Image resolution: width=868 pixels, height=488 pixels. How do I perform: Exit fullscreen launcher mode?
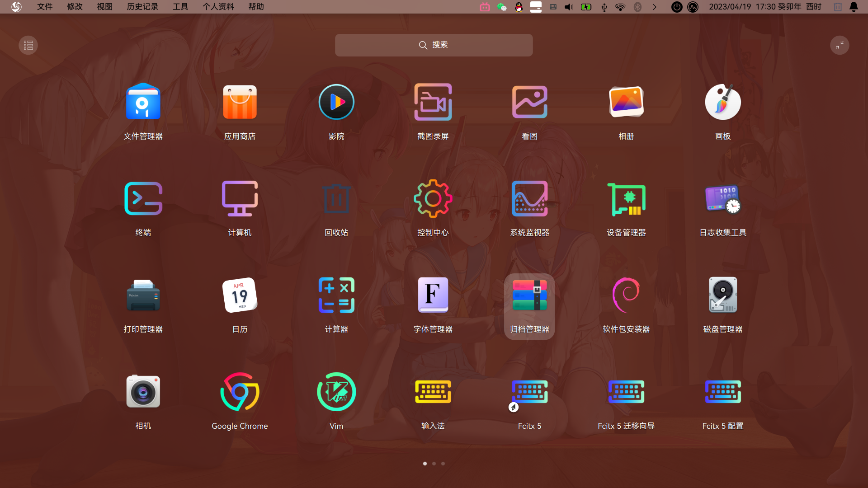pos(840,45)
